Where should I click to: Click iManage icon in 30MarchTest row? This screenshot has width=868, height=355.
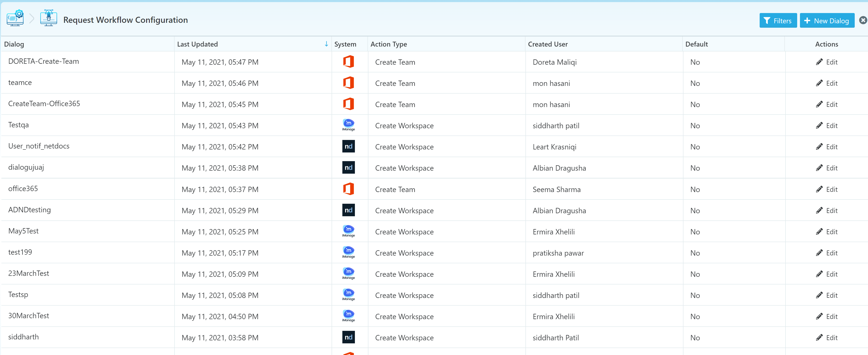(x=348, y=316)
